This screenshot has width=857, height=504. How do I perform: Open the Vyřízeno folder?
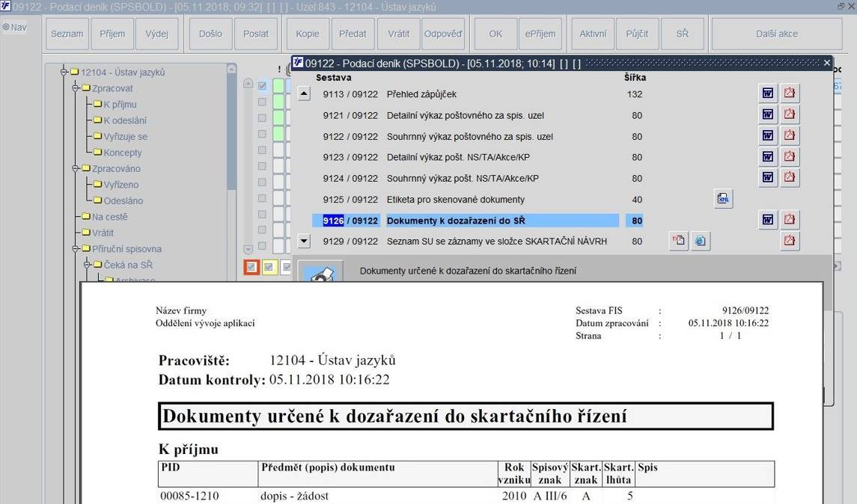(x=116, y=185)
